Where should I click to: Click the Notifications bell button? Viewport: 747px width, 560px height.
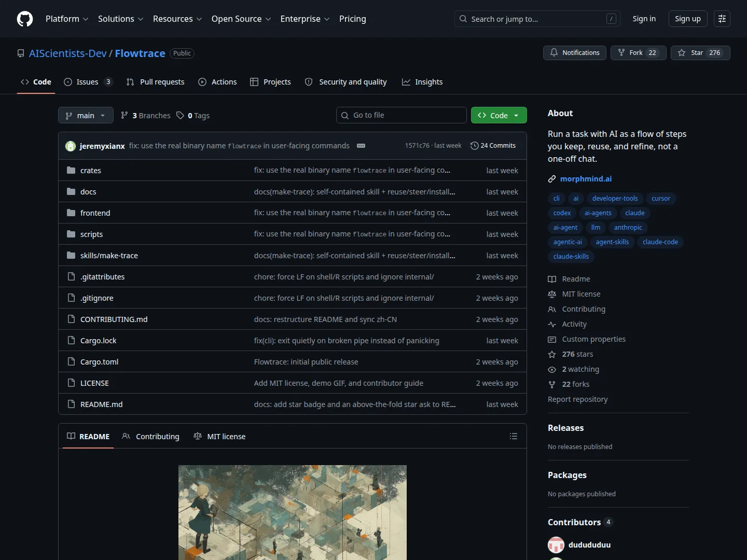[575, 53]
